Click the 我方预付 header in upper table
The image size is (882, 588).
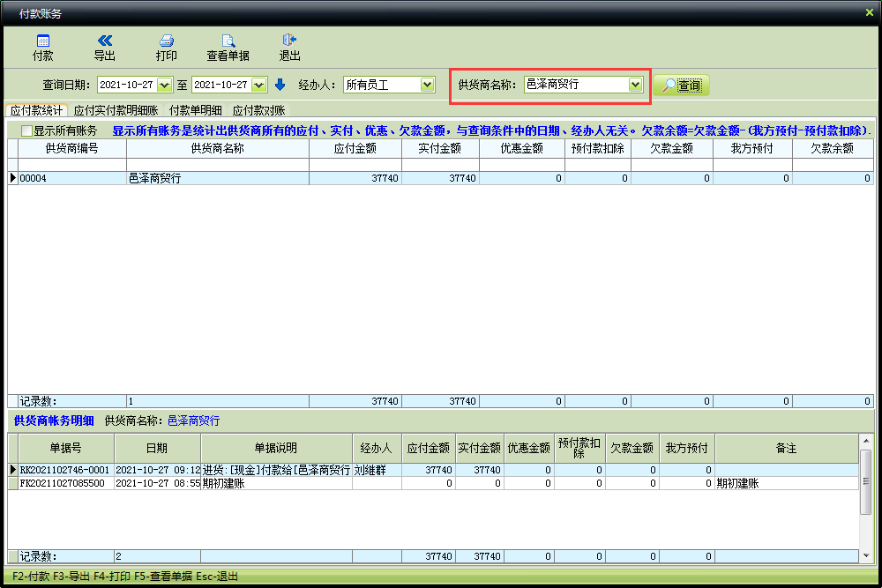(x=752, y=148)
